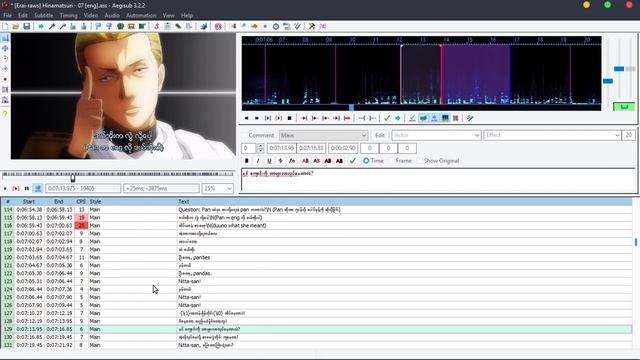The image size is (640, 360).
Task: Select the standard crosshair video tool
Action: coord(5,38)
